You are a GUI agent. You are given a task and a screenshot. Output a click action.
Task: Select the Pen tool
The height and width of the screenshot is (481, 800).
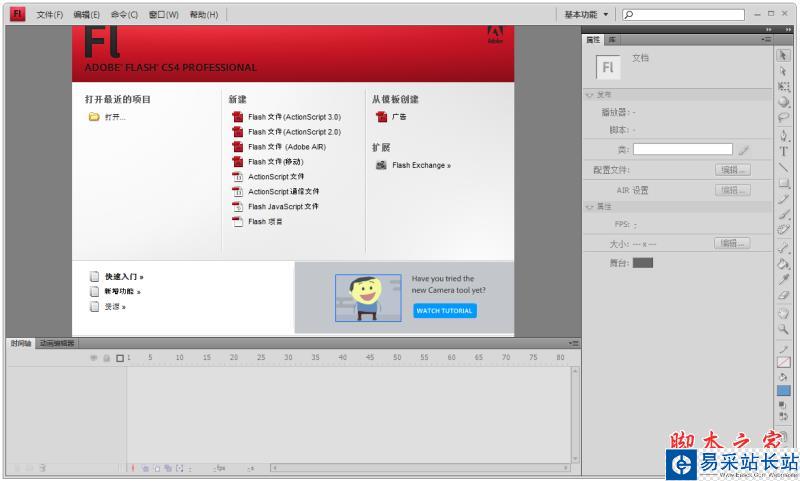(783, 136)
